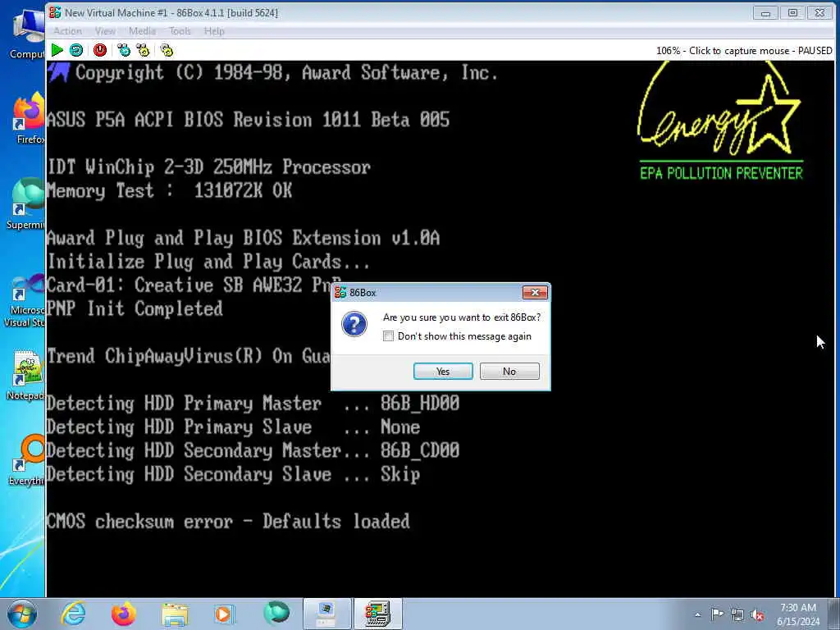The width and height of the screenshot is (840, 630).
Task: Click the Energy Star EPA logo
Action: tap(720, 121)
